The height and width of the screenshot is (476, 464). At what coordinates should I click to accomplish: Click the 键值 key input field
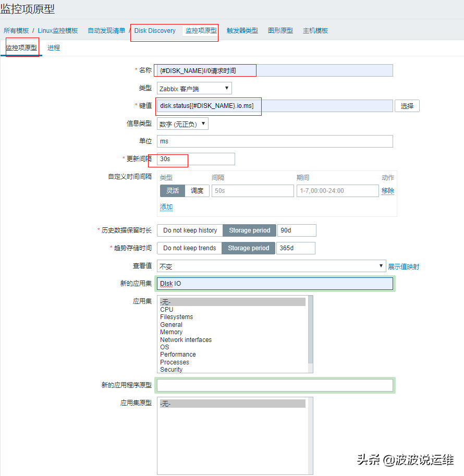tap(275, 106)
